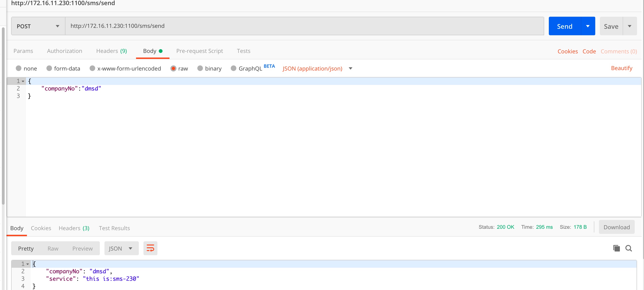Open request Headers (9) tab
644x290 pixels.
pyautogui.click(x=111, y=51)
